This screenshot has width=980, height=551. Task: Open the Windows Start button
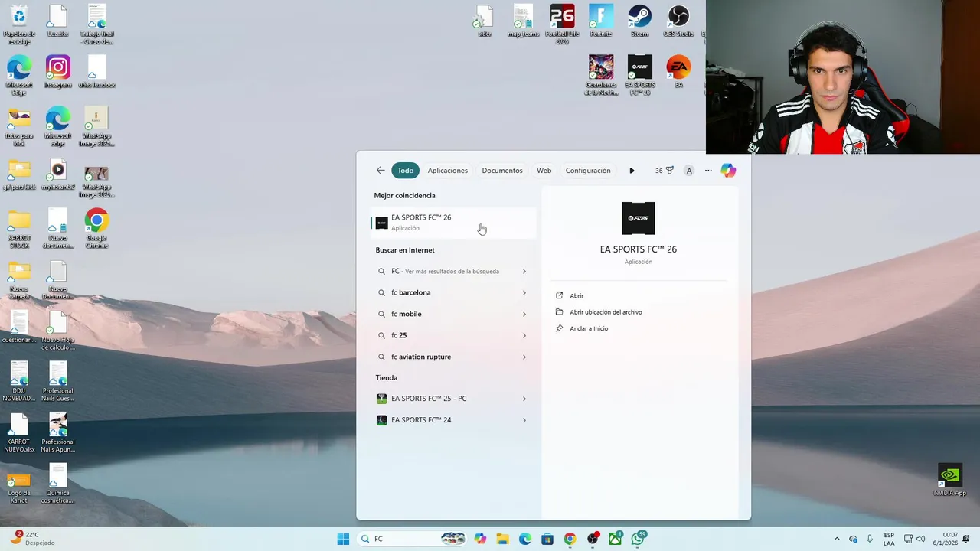[x=343, y=539]
